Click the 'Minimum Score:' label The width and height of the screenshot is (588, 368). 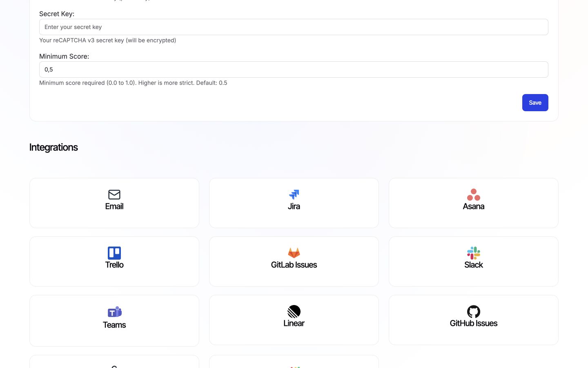[64, 56]
